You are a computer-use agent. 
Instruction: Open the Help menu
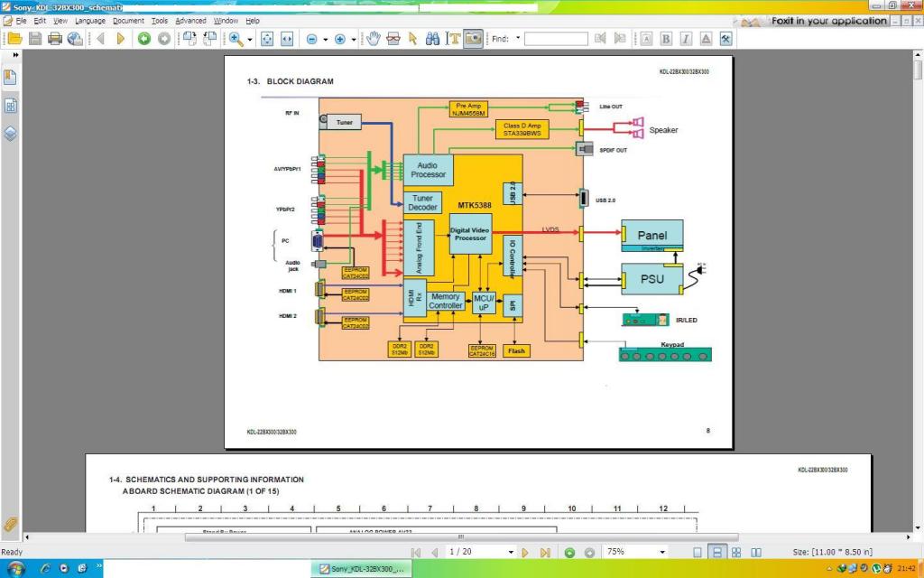click(253, 21)
